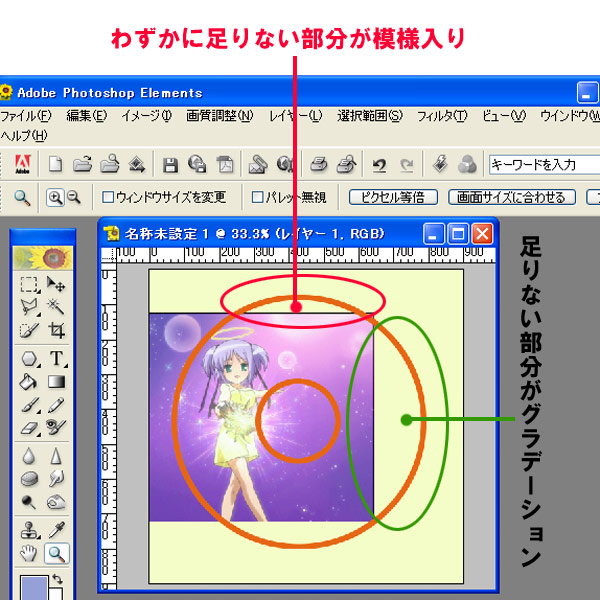Select the Clone Stamp tool
This screenshot has width=600, height=600.
point(29,531)
